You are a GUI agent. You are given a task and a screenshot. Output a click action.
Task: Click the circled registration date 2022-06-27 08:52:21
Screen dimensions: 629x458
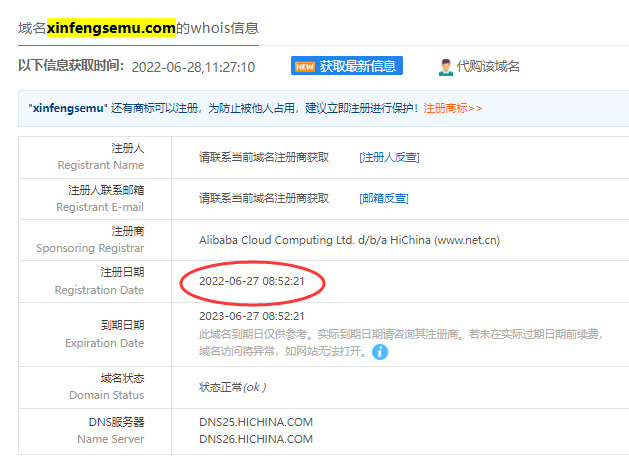[x=252, y=282]
